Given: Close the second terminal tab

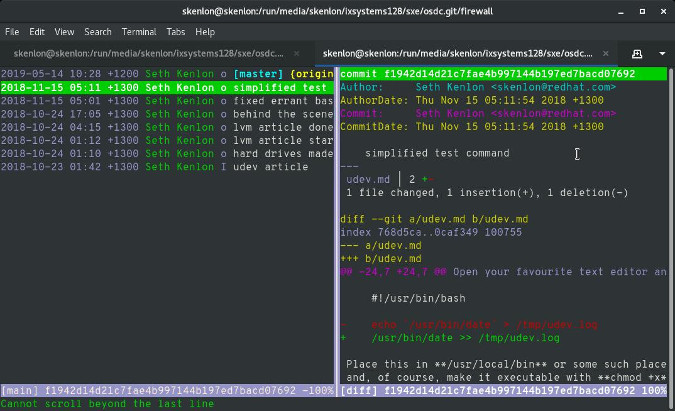Looking at the screenshot, I should click(604, 53).
